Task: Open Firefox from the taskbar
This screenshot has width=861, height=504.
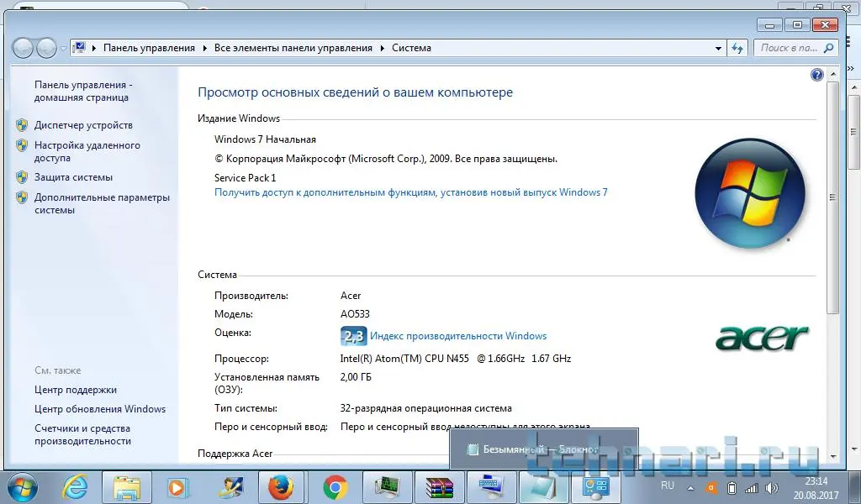Action: click(x=281, y=487)
